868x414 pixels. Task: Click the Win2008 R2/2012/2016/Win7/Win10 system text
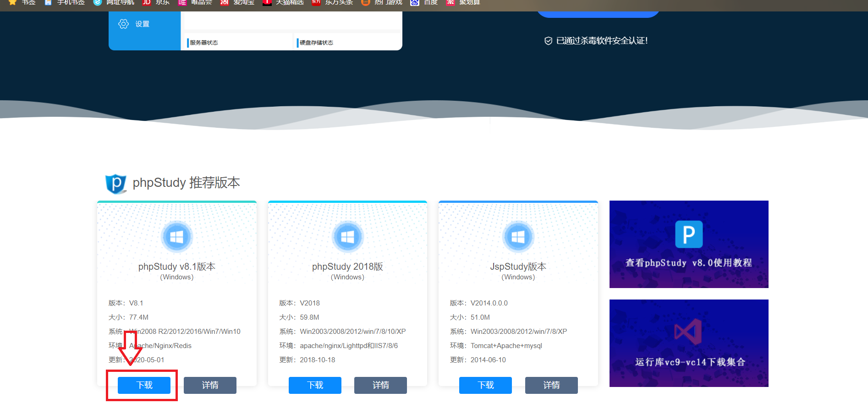click(x=185, y=332)
